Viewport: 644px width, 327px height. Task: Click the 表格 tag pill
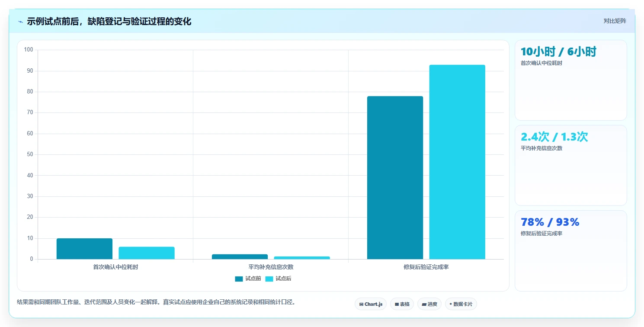coord(402,304)
